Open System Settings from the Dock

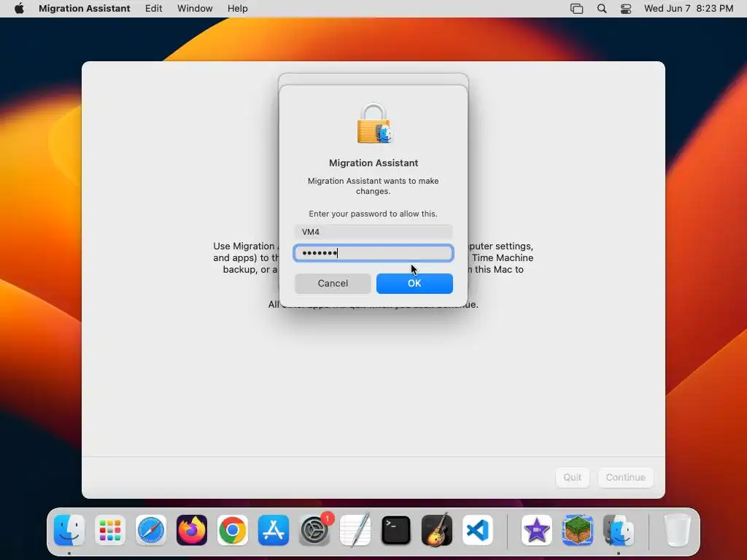[x=314, y=530]
